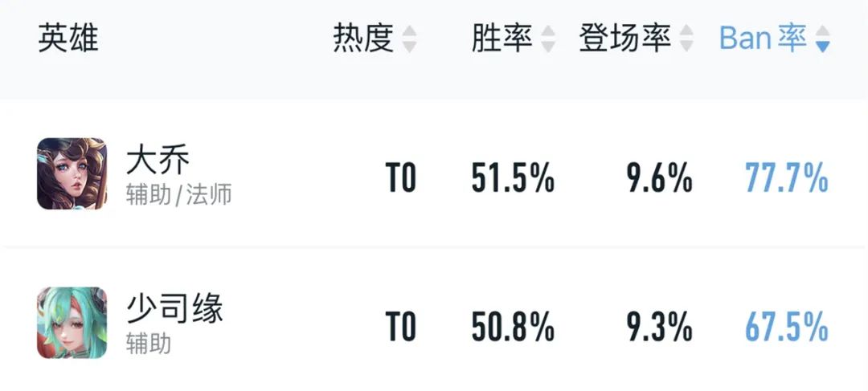Sort the list by 热度 header
Viewport: 868px width, 391px height.
(363, 39)
